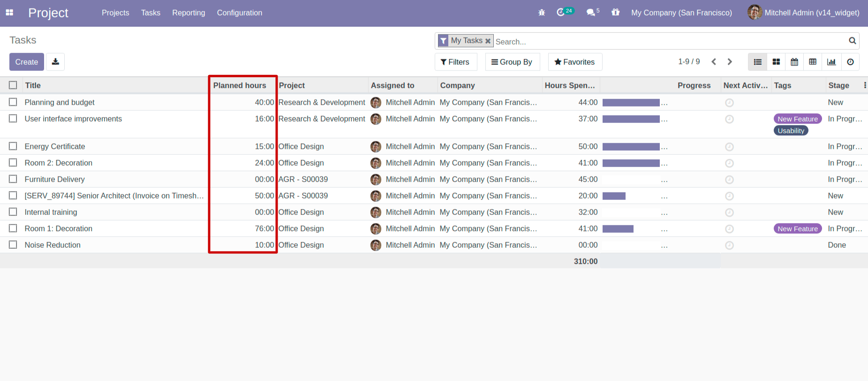The width and height of the screenshot is (868, 381).
Task: Switch to kanban view
Action: coord(776,62)
